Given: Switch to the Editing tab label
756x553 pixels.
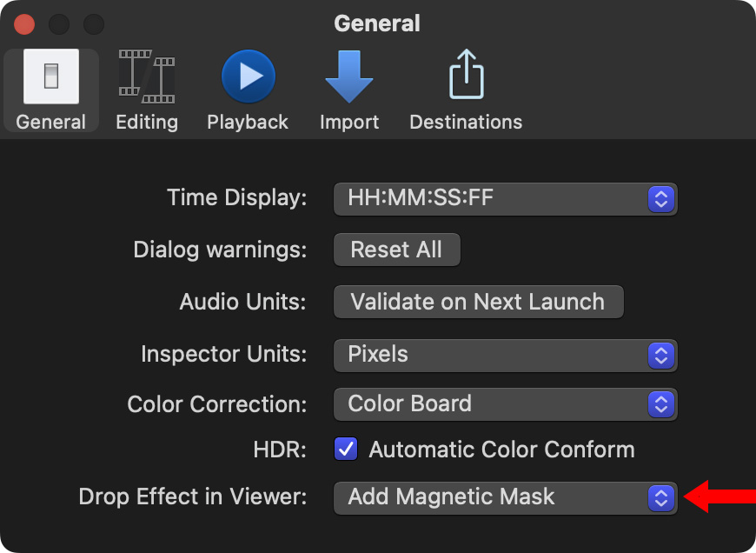Looking at the screenshot, I should [x=146, y=122].
